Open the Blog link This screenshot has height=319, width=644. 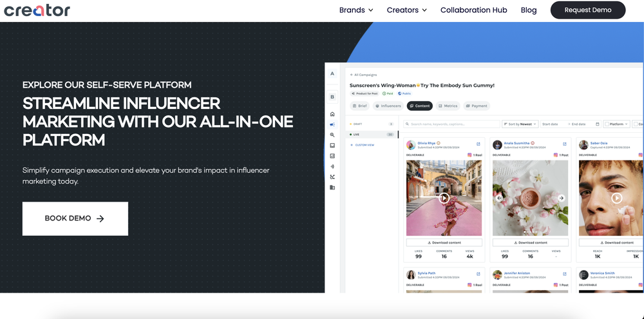pyautogui.click(x=529, y=10)
